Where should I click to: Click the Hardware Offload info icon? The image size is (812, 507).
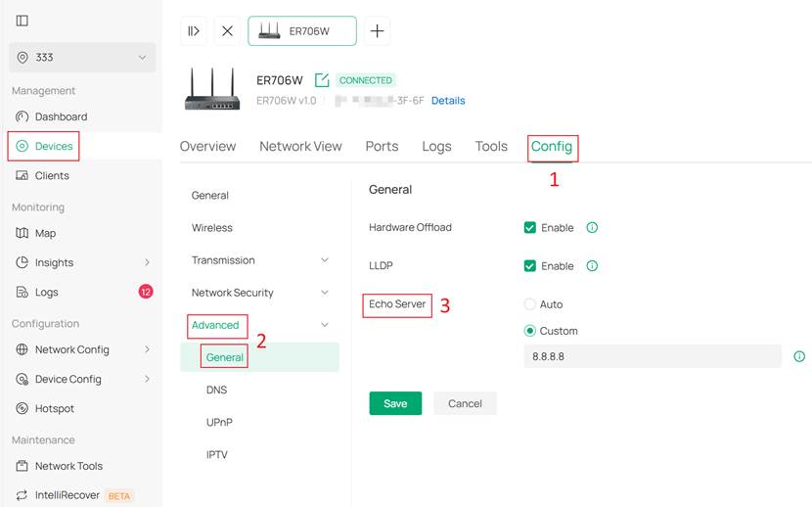(592, 227)
